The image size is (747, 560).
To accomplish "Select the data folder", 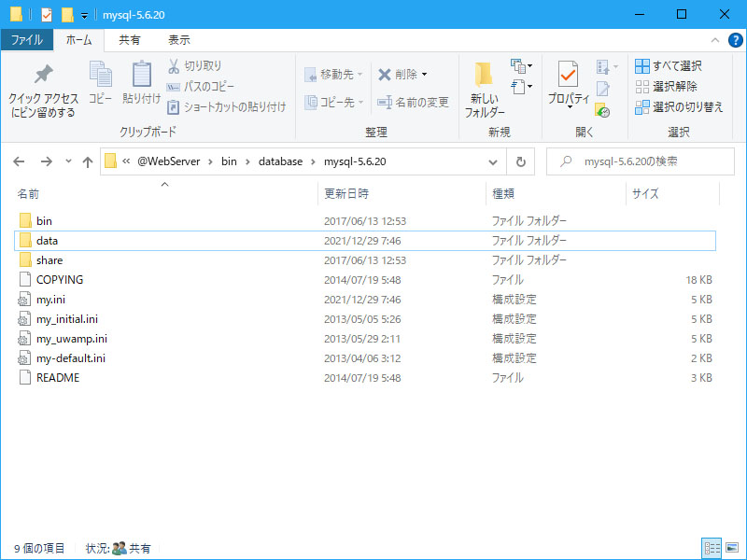I will 365,241.
